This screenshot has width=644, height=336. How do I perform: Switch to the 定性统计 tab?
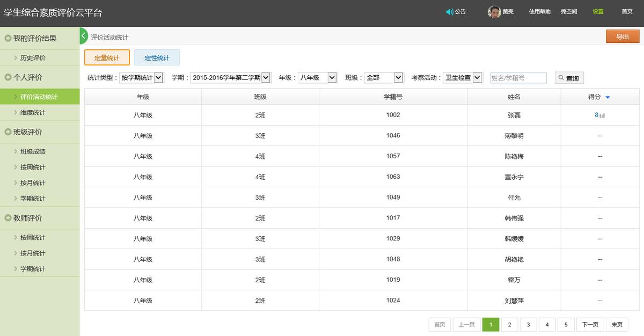pos(157,58)
